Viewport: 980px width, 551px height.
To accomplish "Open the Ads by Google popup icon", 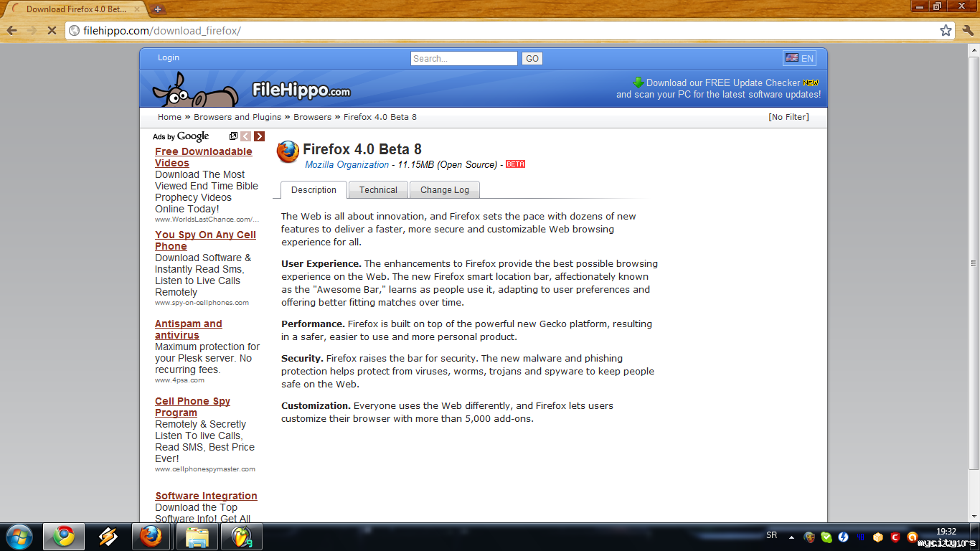I will click(x=233, y=136).
